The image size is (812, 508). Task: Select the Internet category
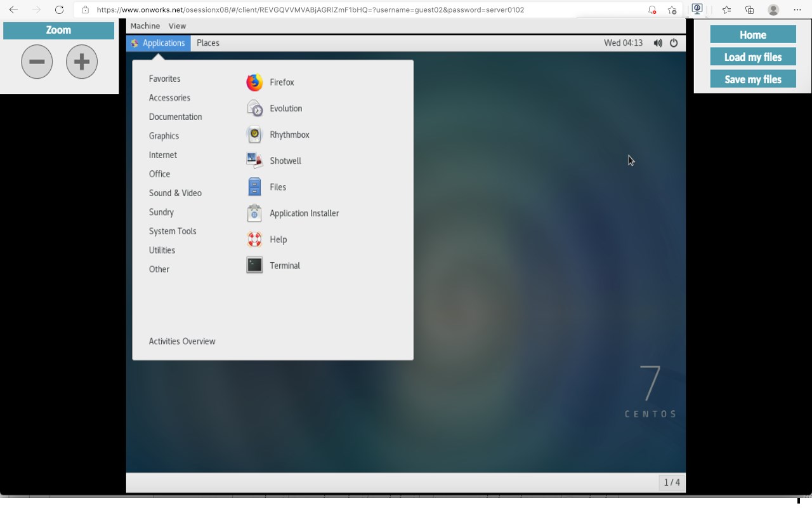(x=163, y=155)
